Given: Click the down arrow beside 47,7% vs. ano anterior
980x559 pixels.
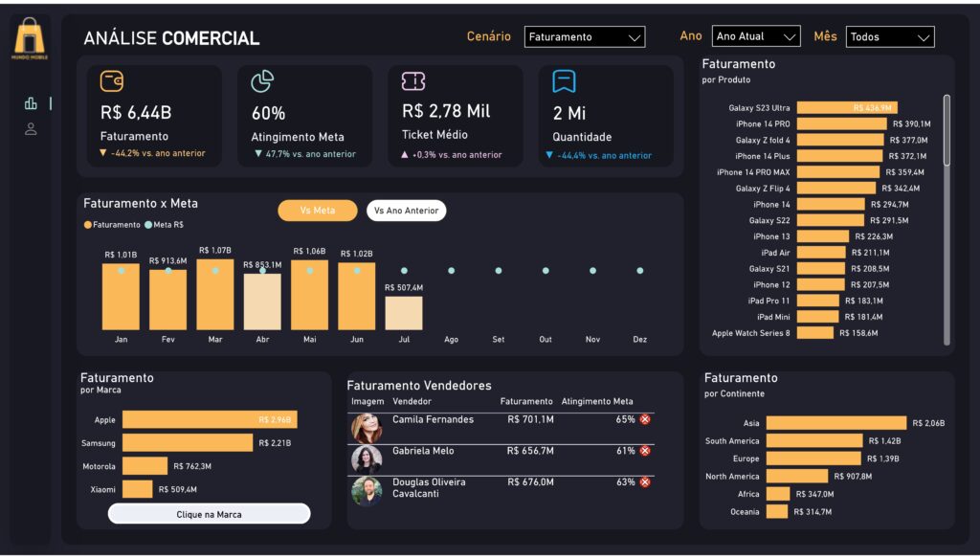Looking at the screenshot, I should click(257, 154).
